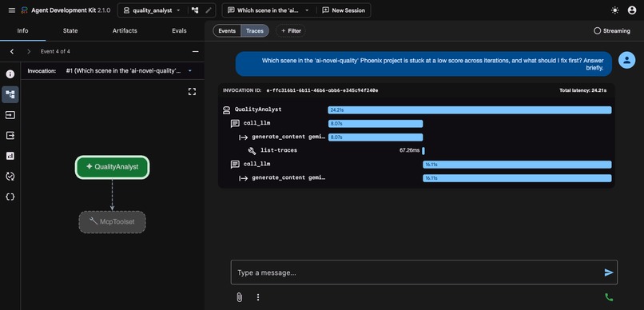Screen dimensions: 644x310
Task: Click the invocation ID value text
Action: point(322,90)
